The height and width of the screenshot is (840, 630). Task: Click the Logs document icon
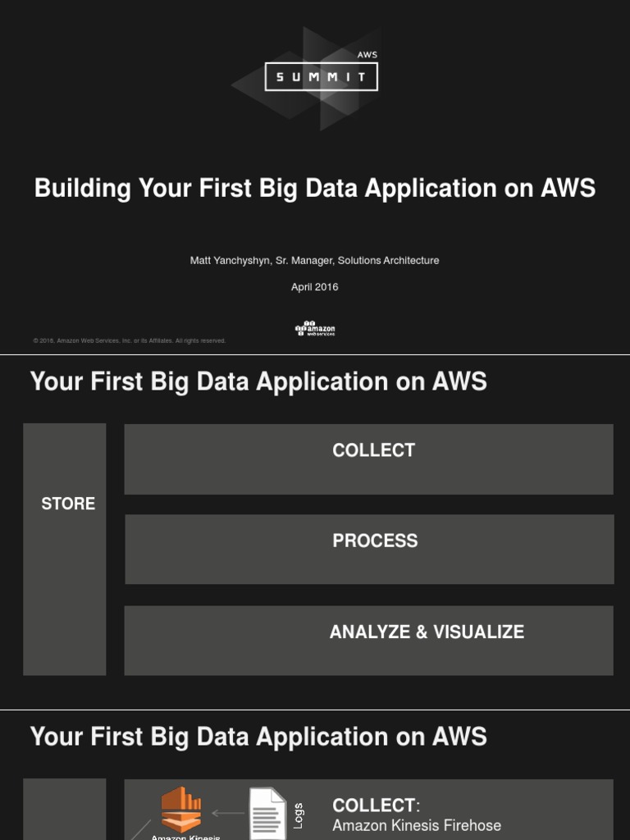tap(267, 814)
